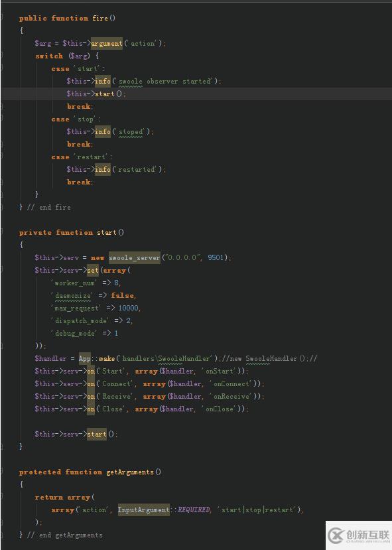Click the highlighted 'set' method call
Image resolution: width=392 pixels, height=550 pixels.
pos(93,271)
